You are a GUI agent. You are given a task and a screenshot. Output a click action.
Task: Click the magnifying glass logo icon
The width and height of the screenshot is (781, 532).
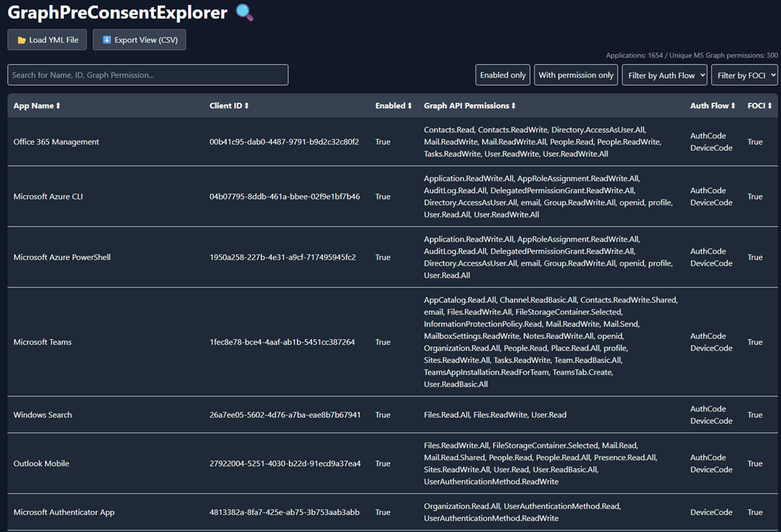pyautogui.click(x=244, y=12)
